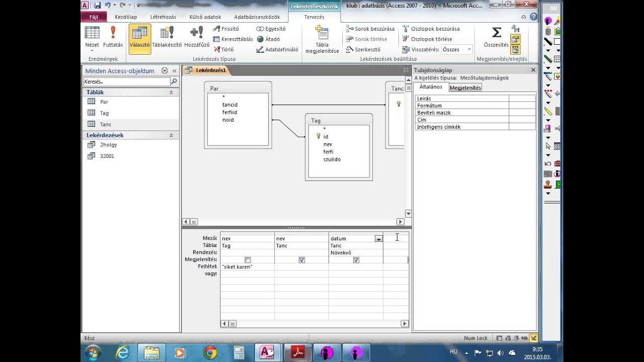This screenshot has height=362, width=644.
Task: Click the Növekvő sort cell
Action: coord(356,253)
